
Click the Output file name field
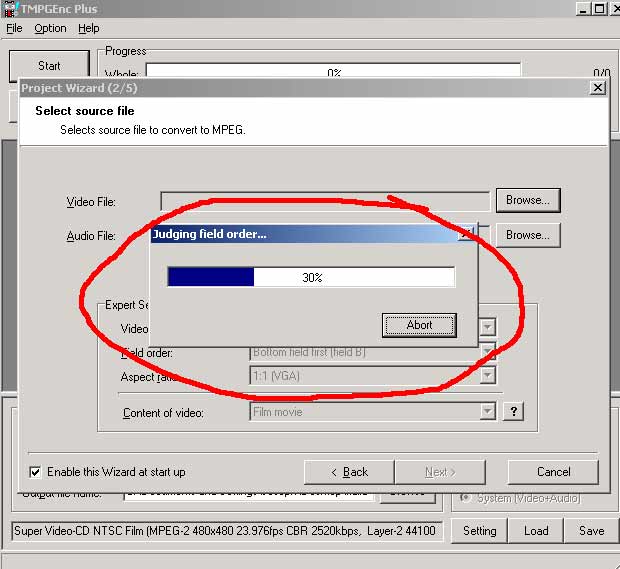point(248,495)
